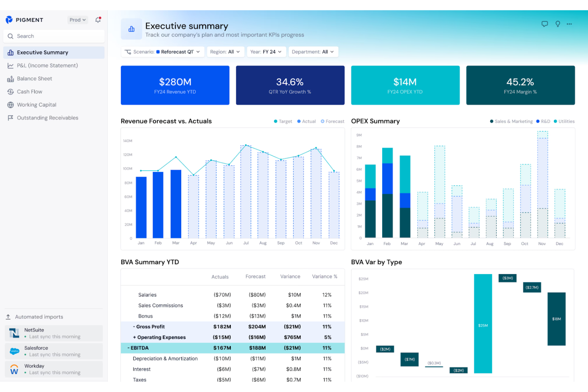Open the Prod environment selector

[77, 19]
